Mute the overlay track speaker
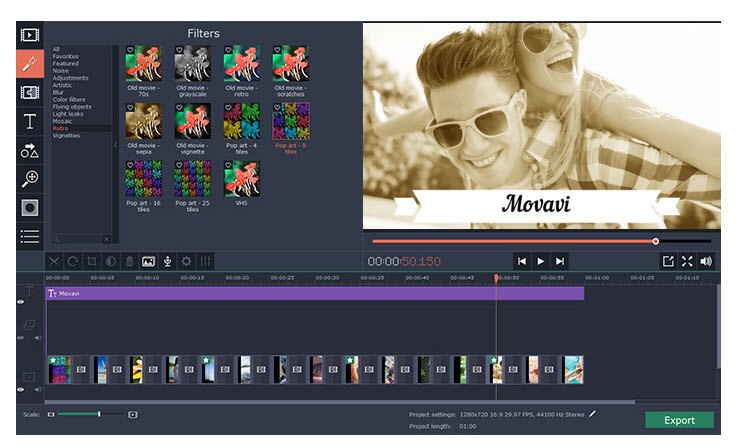The height and width of the screenshot is (447, 741). pyautogui.click(x=37, y=338)
